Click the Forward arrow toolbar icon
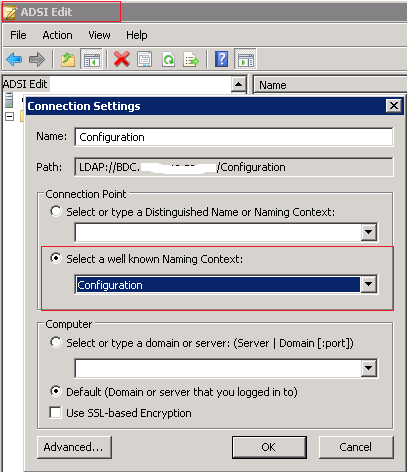Screen dimensions: 418x472 (37, 60)
